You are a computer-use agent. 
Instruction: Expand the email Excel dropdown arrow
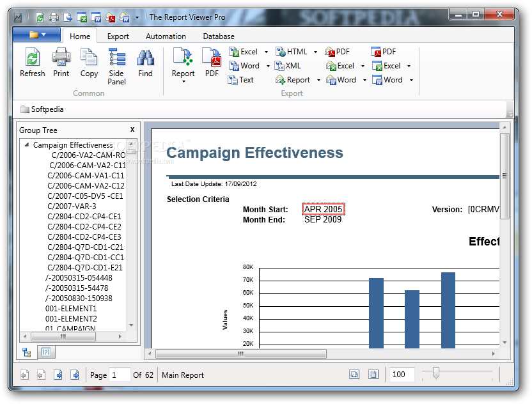coord(363,66)
